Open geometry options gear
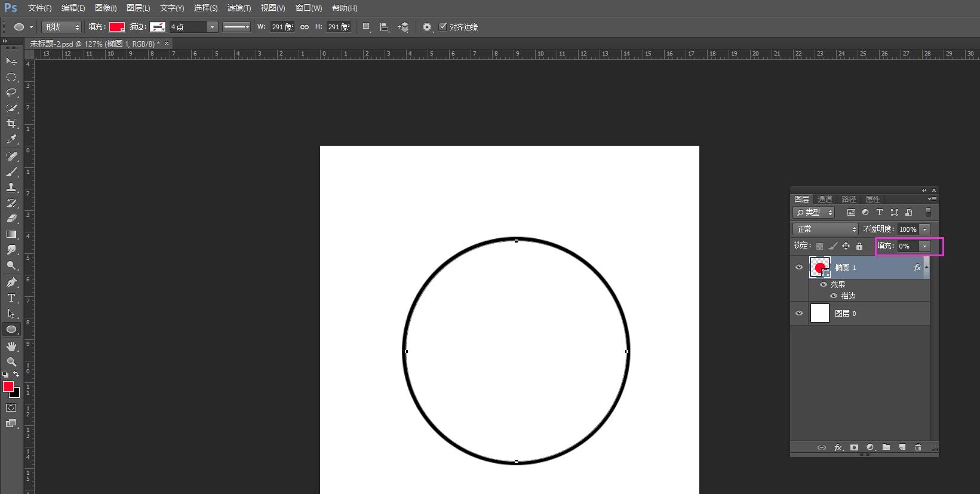Screen dimensions: 980x494 point(427,27)
